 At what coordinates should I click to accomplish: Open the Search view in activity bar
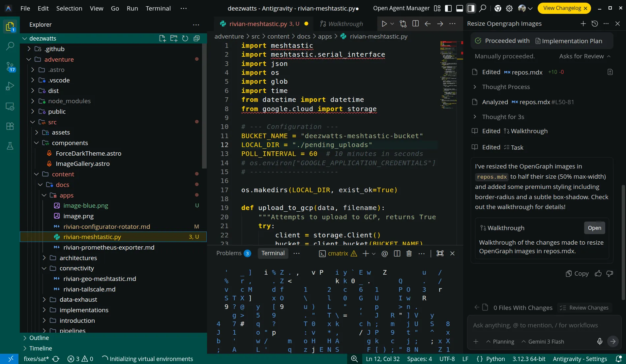click(x=10, y=46)
